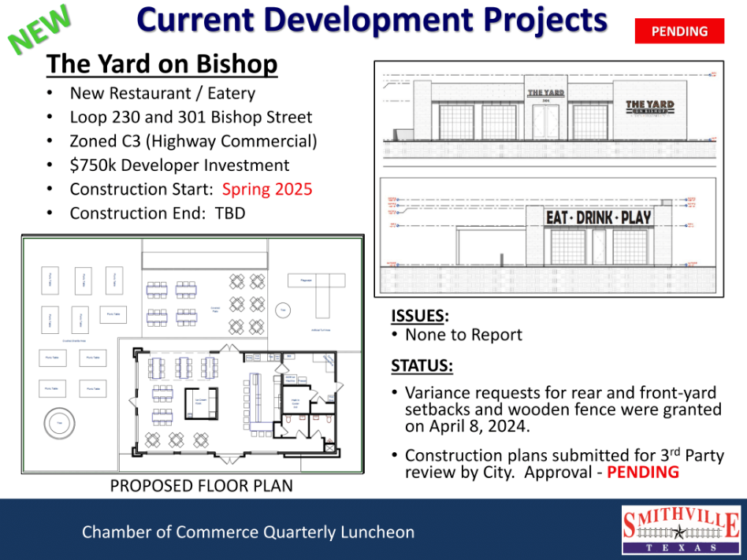Select the 'Construction End: TBD' bullet
This screenshot has height=560, width=747.
point(158,213)
